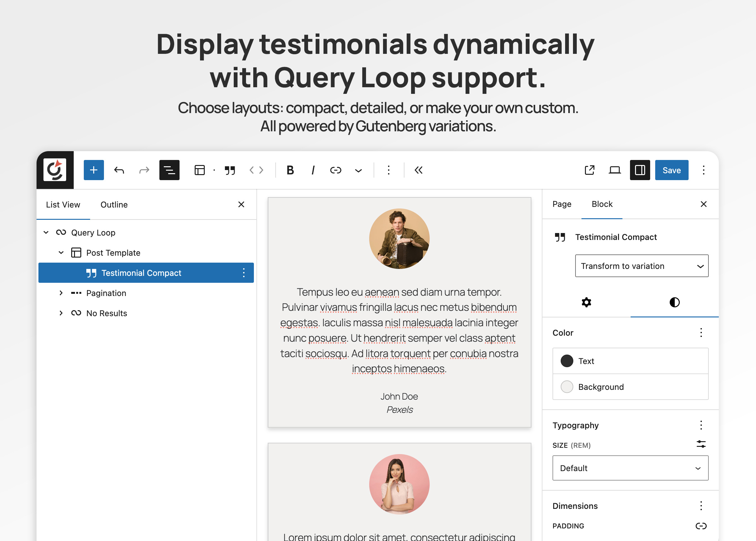
Task: Toggle the settings sidebar panel
Action: pyautogui.click(x=639, y=170)
